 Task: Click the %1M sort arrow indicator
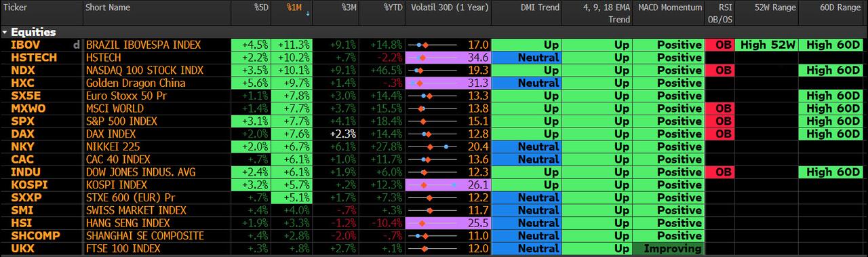click(x=309, y=13)
